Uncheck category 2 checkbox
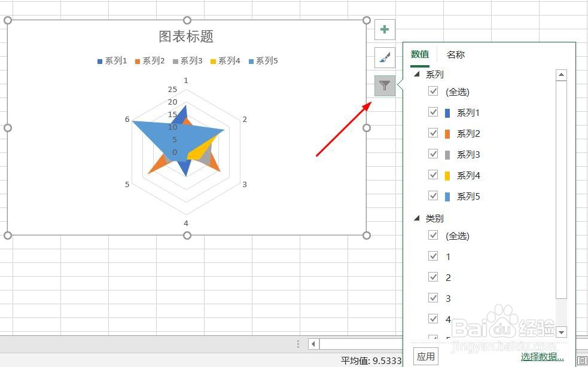The image size is (588, 367). [433, 277]
